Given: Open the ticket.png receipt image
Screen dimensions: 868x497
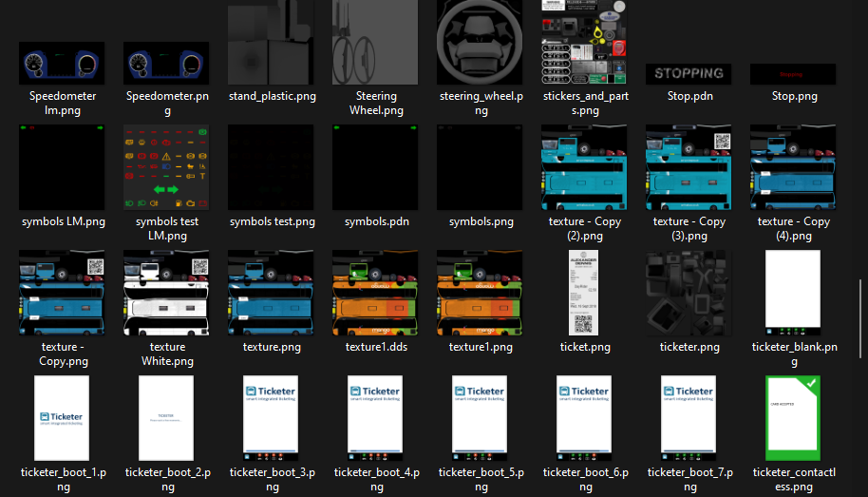Looking at the screenshot, I should (x=584, y=293).
